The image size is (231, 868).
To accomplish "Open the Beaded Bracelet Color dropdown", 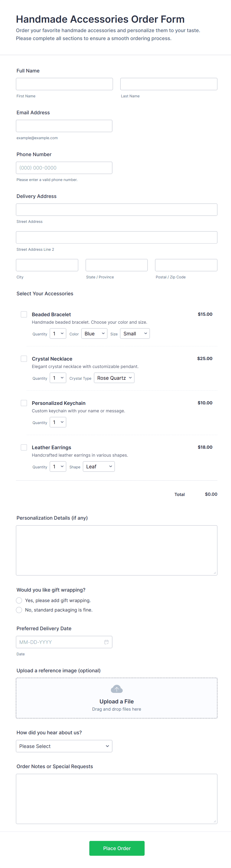I will pyautogui.click(x=94, y=334).
